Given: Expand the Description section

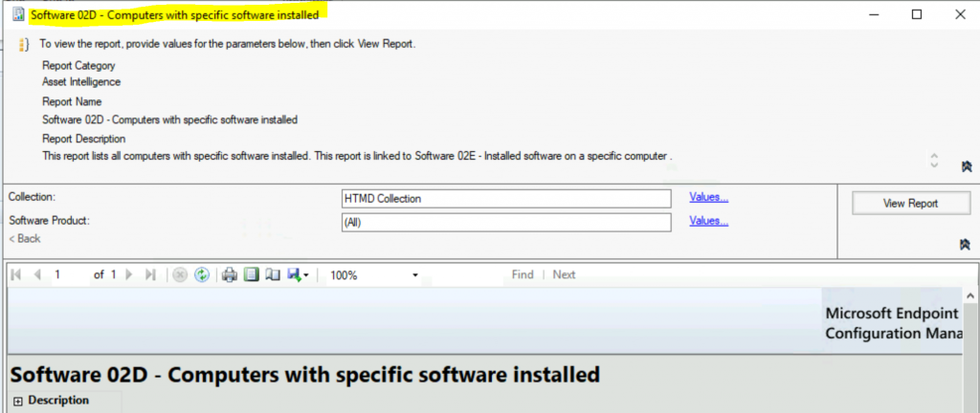Looking at the screenshot, I should 17,401.
